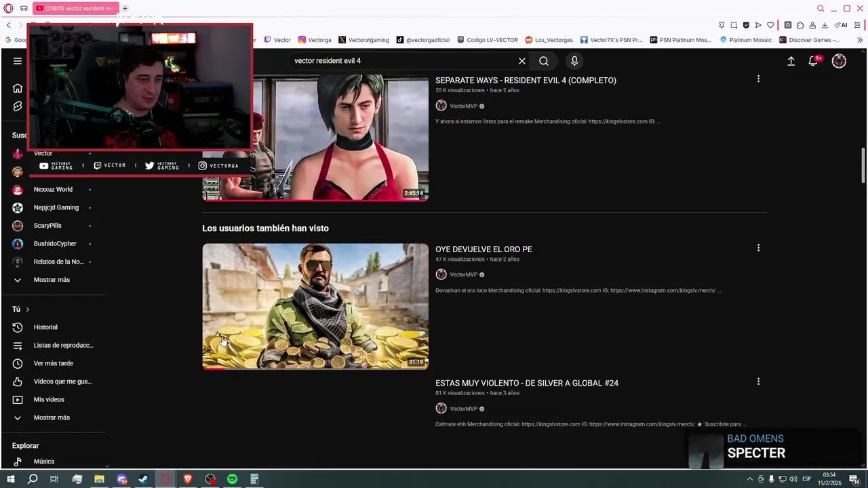This screenshot has height=488, width=868.
Task: Open options menu for OYE DEVUELVE EL ORO PE
Action: click(x=758, y=248)
